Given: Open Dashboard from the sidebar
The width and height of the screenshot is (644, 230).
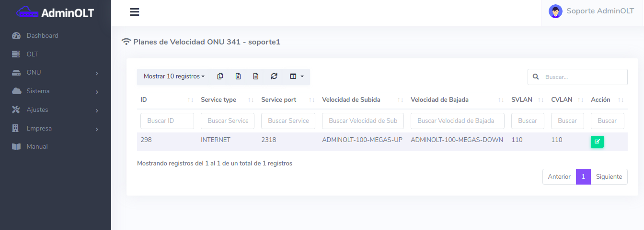Looking at the screenshot, I should coord(42,35).
